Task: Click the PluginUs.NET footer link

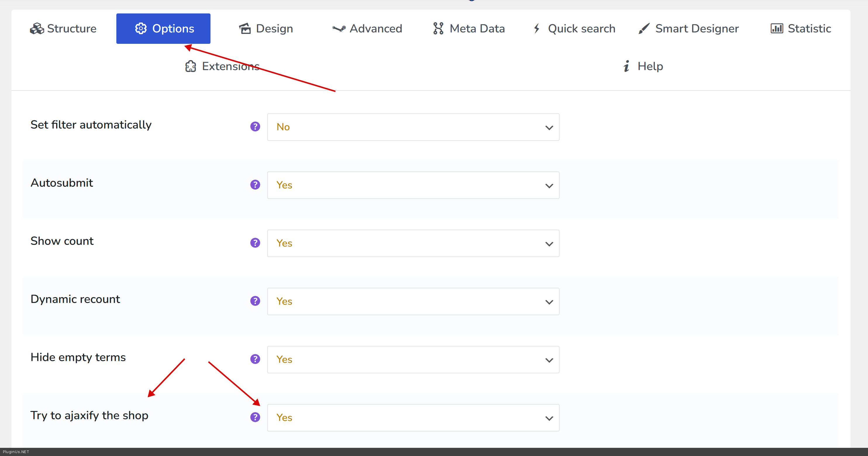Action: coord(16,452)
